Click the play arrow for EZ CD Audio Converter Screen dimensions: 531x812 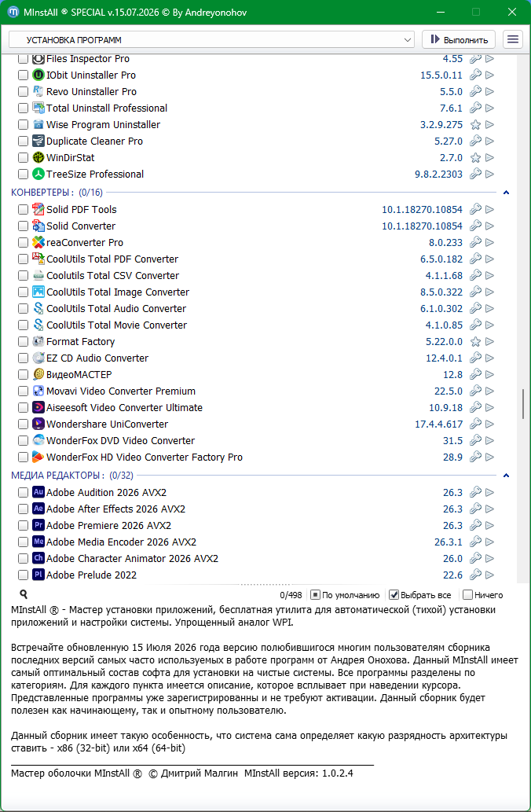pos(489,358)
